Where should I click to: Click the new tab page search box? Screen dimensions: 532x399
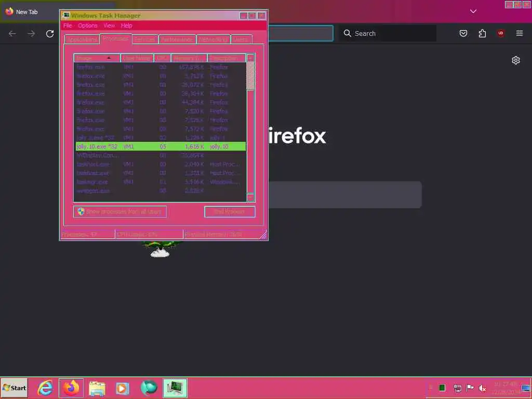click(345, 195)
